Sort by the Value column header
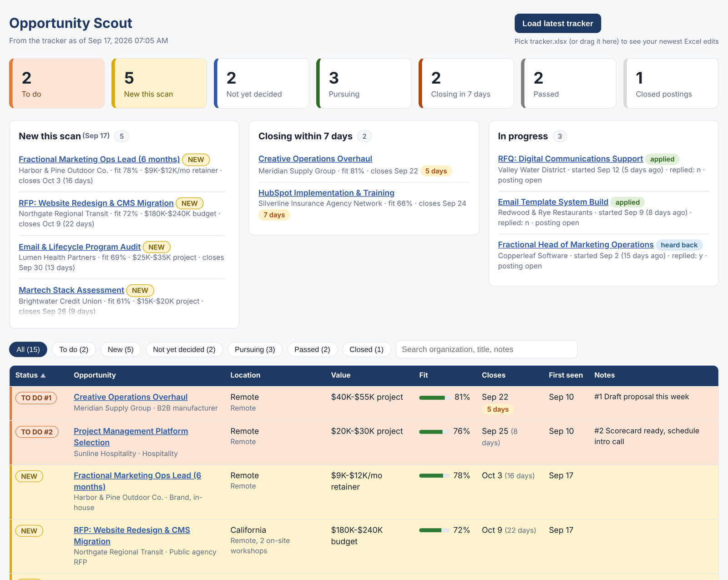The width and height of the screenshot is (728, 580). 341,375
